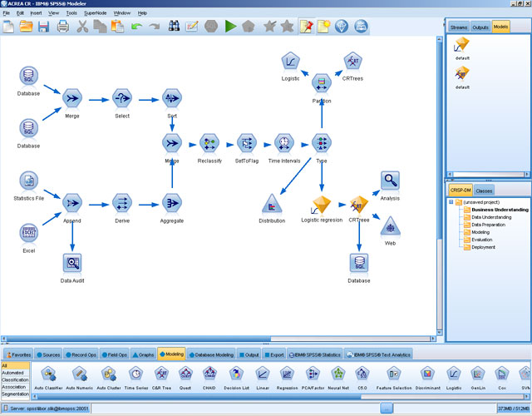This screenshot has height=416, width=532.
Task: Select the Append node
Action: pyautogui.click(x=72, y=203)
